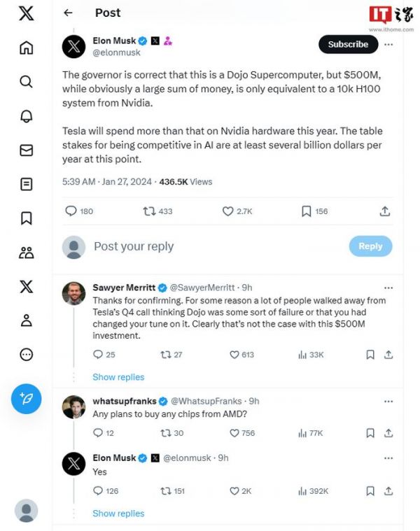This screenshot has width=420, height=531.
Task: Open Messages envelope in sidebar
Action: point(26,150)
